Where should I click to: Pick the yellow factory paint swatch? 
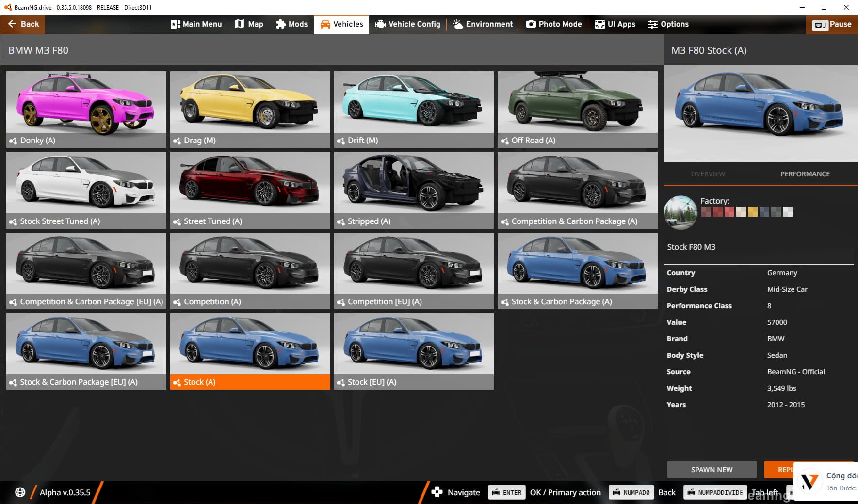point(752,212)
